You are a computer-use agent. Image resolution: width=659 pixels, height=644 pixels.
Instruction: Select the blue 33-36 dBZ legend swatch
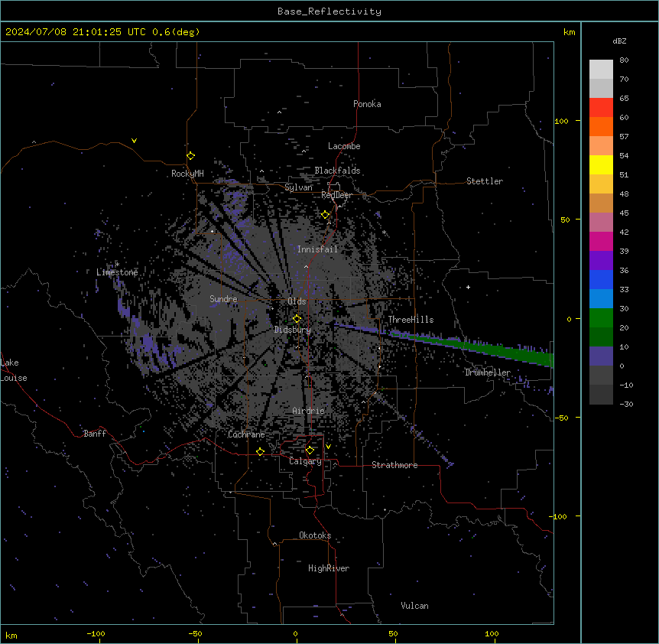tap(601, 279)
